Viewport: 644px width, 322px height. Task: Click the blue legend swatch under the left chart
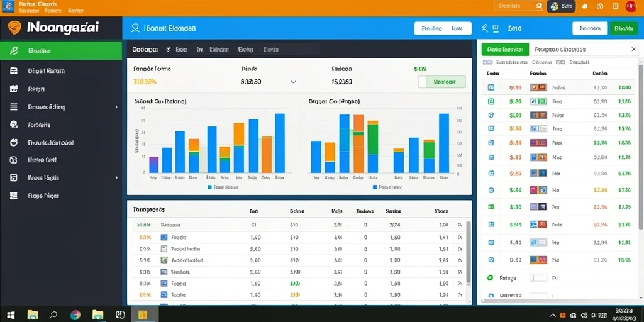click(x=210, y=187)
